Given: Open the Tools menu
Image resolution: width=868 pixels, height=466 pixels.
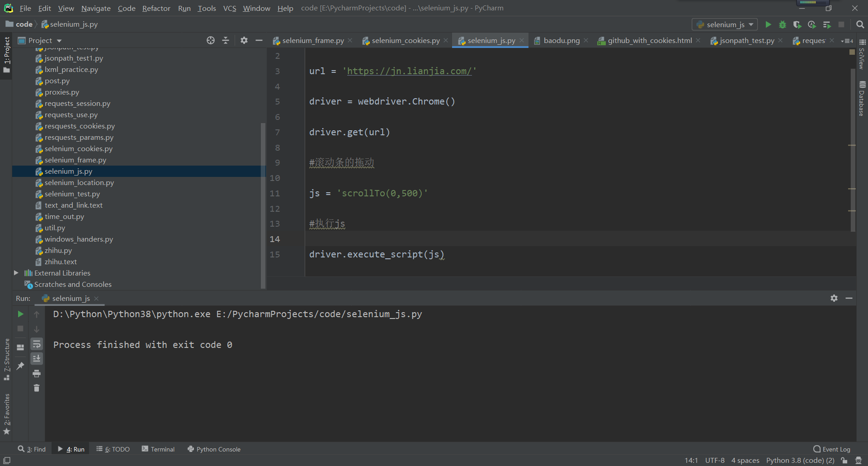Looking at the screenshot, I should pyautogui.click(x=207, y=8).
